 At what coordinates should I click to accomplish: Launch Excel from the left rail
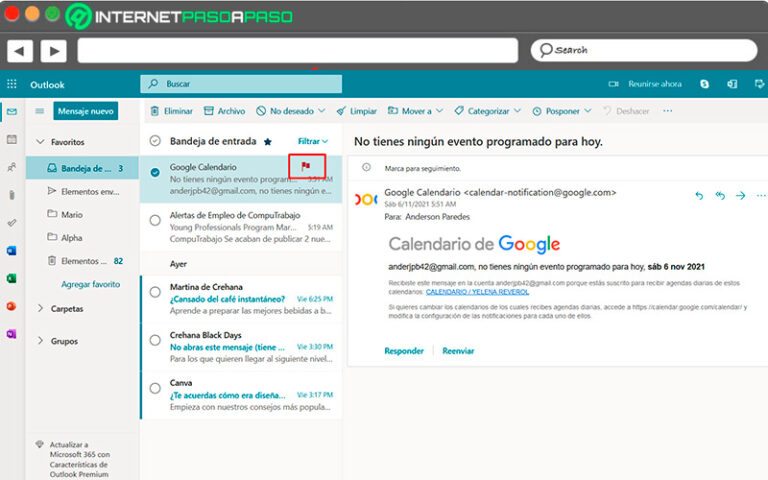pyautogui.click(x=12, y=279)
